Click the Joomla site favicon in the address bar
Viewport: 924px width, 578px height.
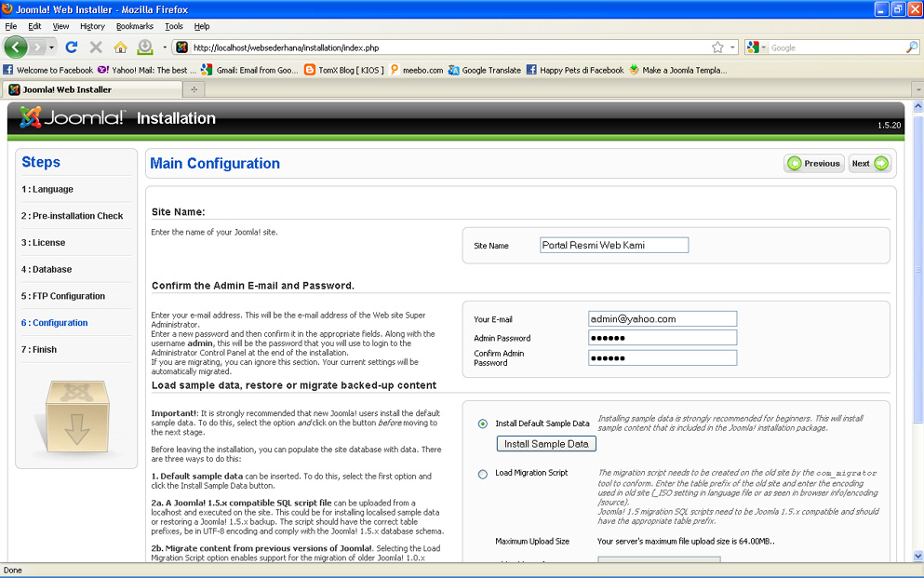tap(182, 47)
